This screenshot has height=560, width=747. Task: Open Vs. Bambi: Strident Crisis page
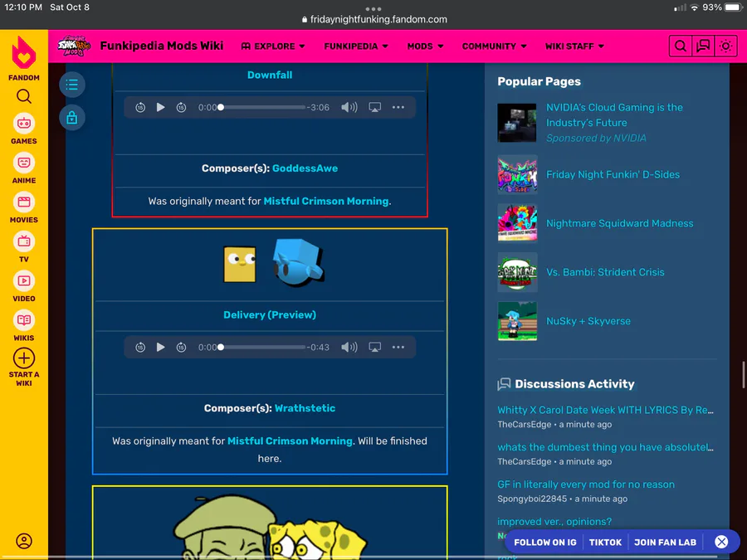tap(605, 272)
